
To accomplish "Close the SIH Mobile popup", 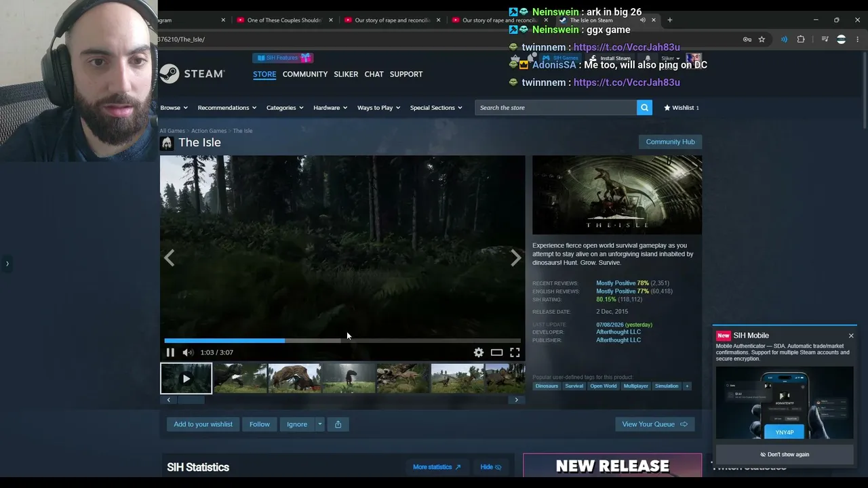I will pyautogui.click(x=851, y=335).
